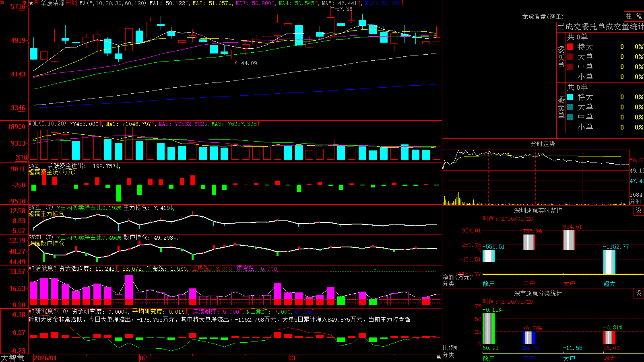
Task: Click the red 特大 buy-order swatch
Action: tap(570, 47)
